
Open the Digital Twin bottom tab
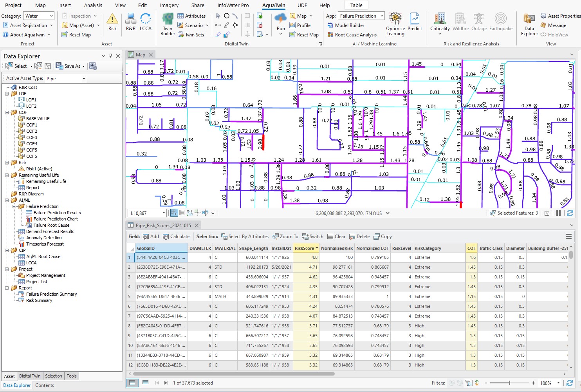click(x=30, y=376)
